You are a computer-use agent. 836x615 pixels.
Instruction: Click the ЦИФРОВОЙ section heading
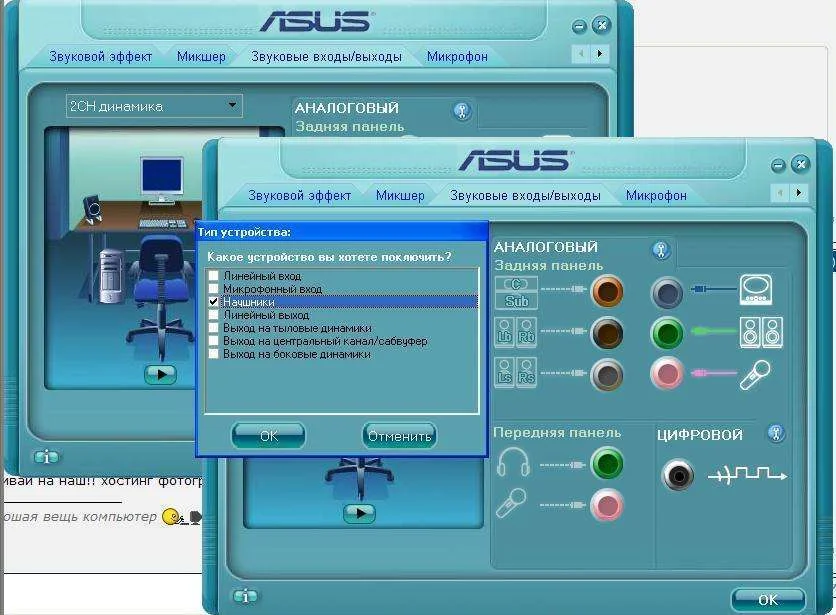tap(700, 435)
